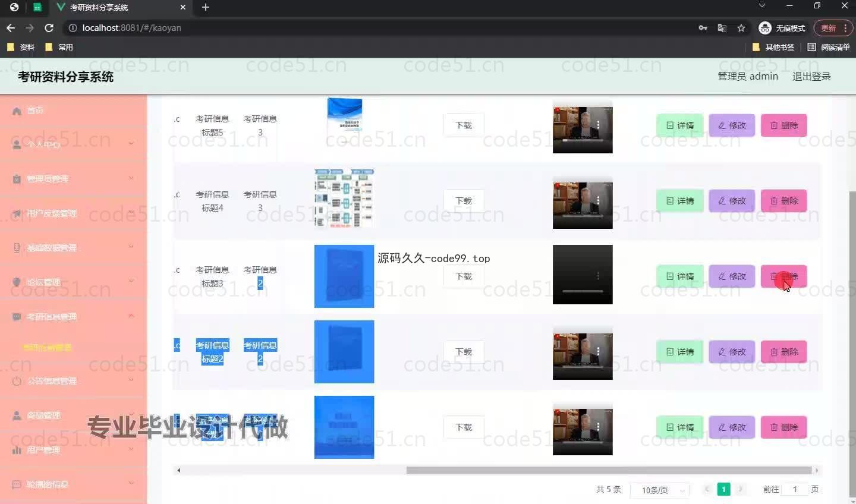
Task: Open the video options dots in 标题5 row
Action: pyautogui.click(x=598, y=125)
